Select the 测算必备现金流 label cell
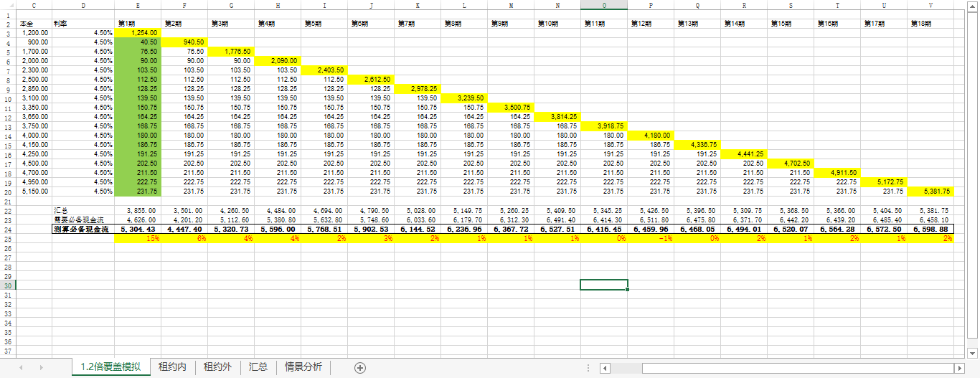Viewport: 980px width, 378px height. (x=83, y=229)
